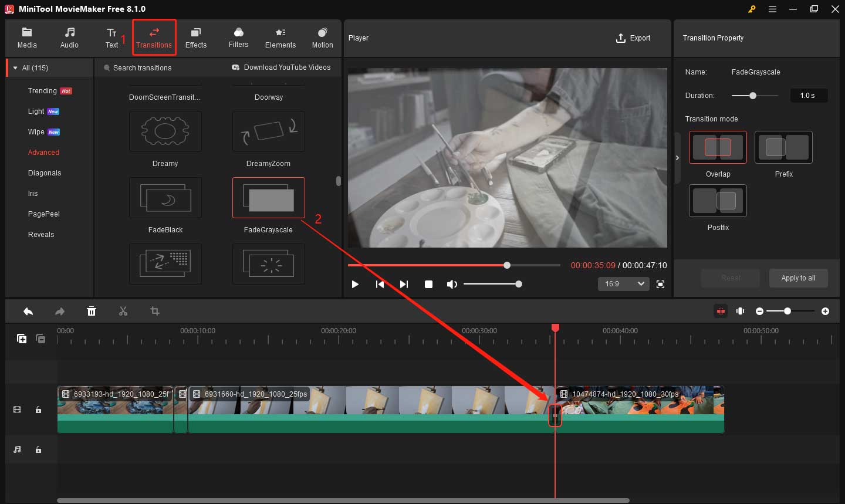Open the application hamburger menu
The image size is (845, 504).
pyautogui.click(x=773, y=9)
